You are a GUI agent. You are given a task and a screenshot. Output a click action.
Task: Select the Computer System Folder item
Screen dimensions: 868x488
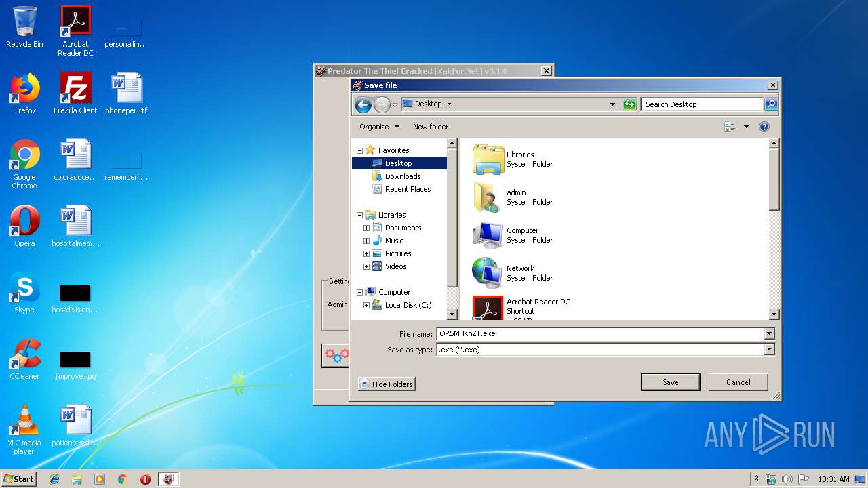click(x=513, y=235)
